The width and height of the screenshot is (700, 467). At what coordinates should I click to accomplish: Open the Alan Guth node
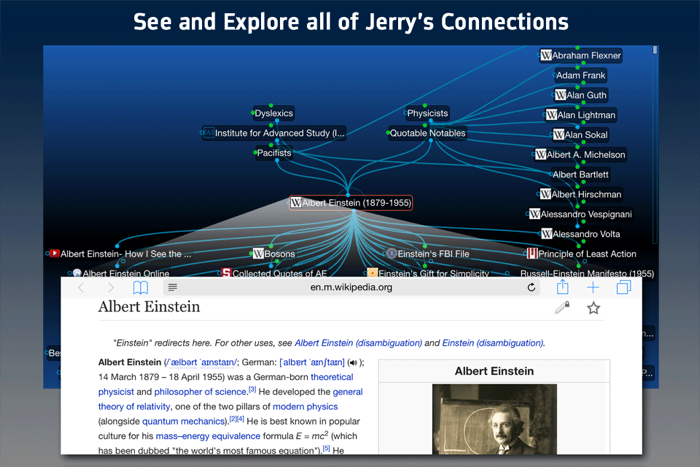tap(581, 95)
